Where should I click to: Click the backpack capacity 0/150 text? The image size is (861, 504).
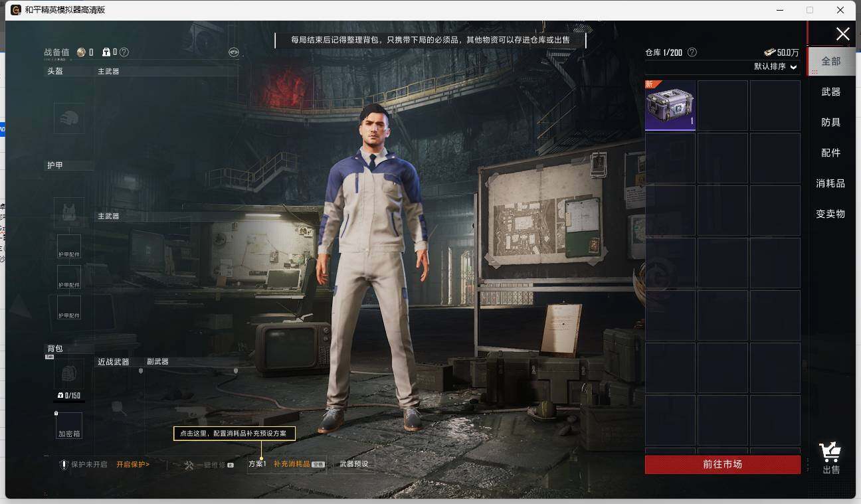click(72, 396)
